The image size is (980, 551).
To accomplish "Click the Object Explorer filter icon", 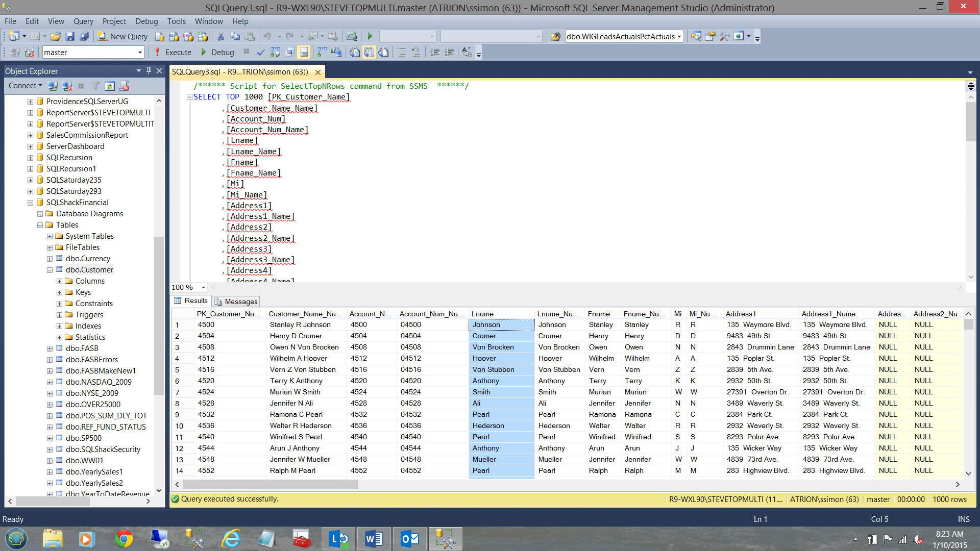I will (95, 86).
